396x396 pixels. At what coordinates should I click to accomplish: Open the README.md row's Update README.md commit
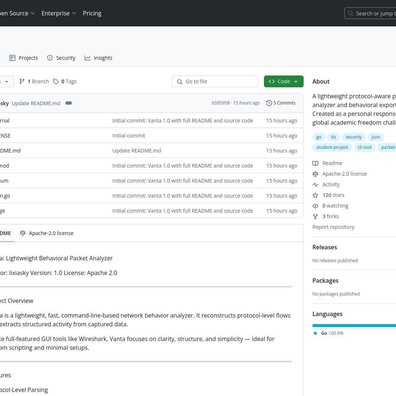pos(136,151)
